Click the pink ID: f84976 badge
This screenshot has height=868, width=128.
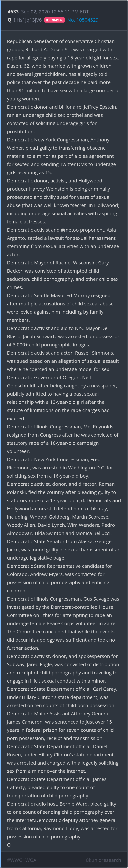[x=54, y=20]
